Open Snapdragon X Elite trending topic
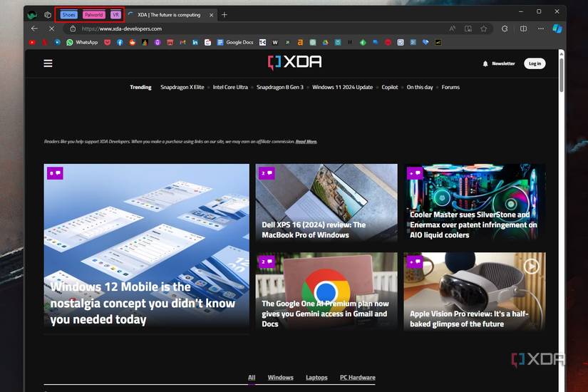The height and width of the screenshot is (392, 588). [182, 87]
